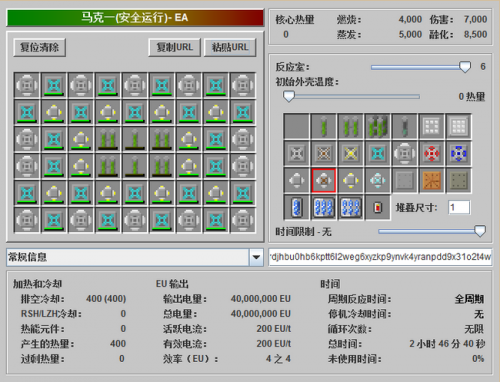Screen dimensions: 500x382
Task: Select the quad fuel rod component
Action: click(378, 126)
